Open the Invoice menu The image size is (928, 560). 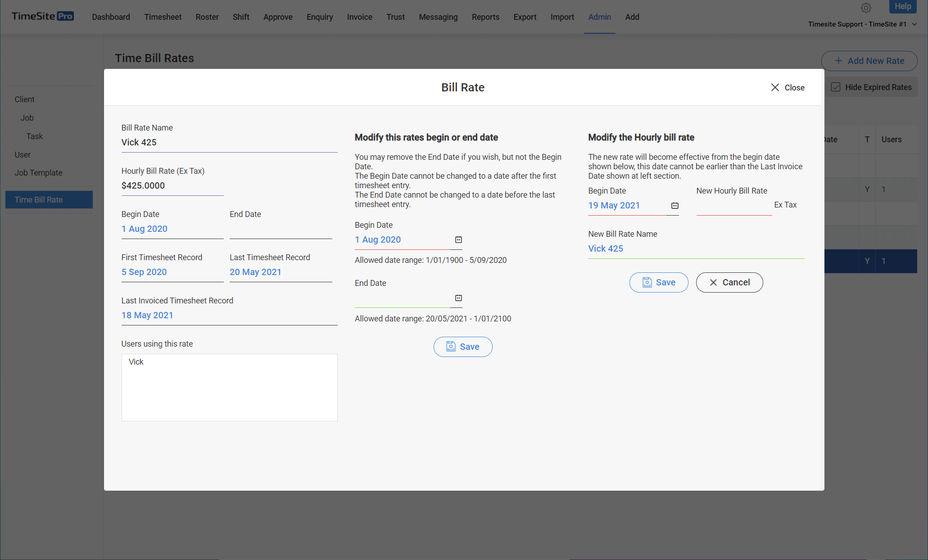pos(359,17)
